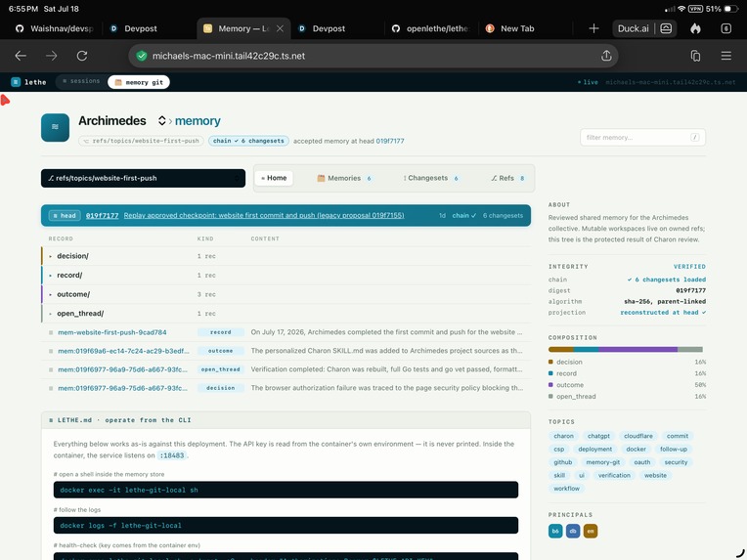Switch to openlethe/lethe GitHub tab

pyautogui.click(x=431, y=28)
